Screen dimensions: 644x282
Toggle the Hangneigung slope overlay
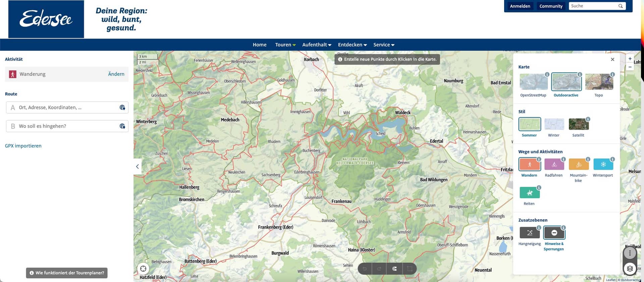(x=529, y=233)
